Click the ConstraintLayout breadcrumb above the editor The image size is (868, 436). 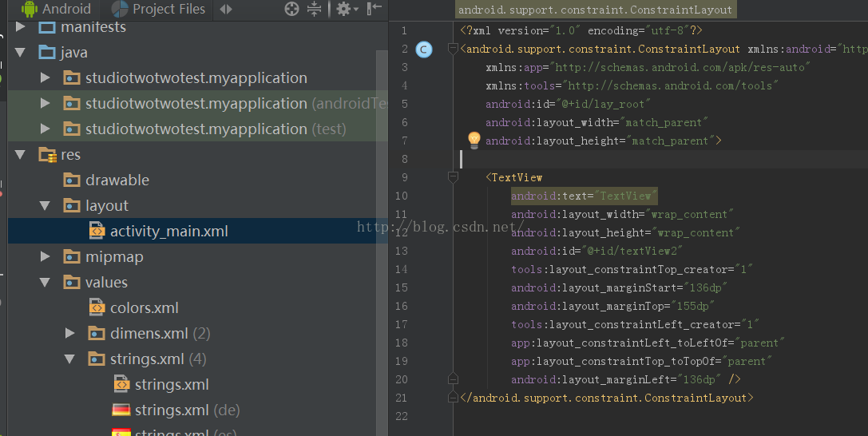(x=595, y=10)
